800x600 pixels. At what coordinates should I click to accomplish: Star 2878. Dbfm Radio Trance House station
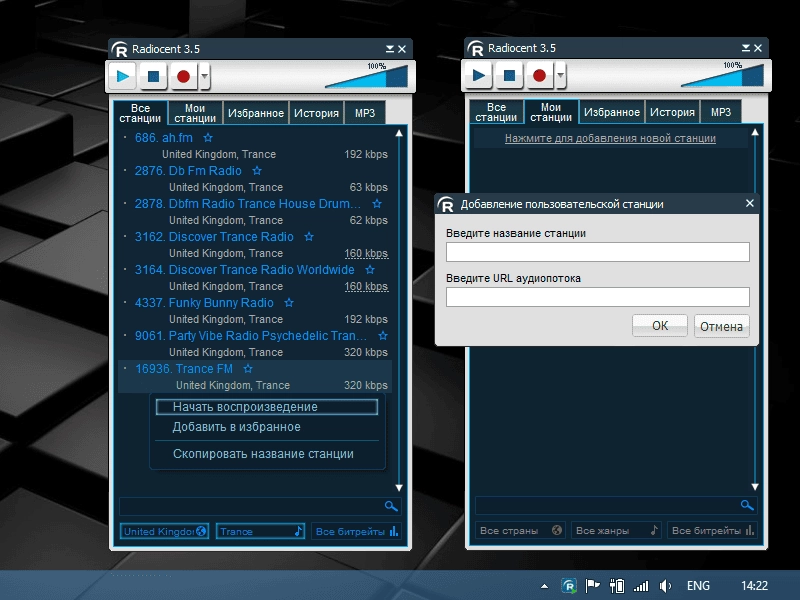(377, 204)
